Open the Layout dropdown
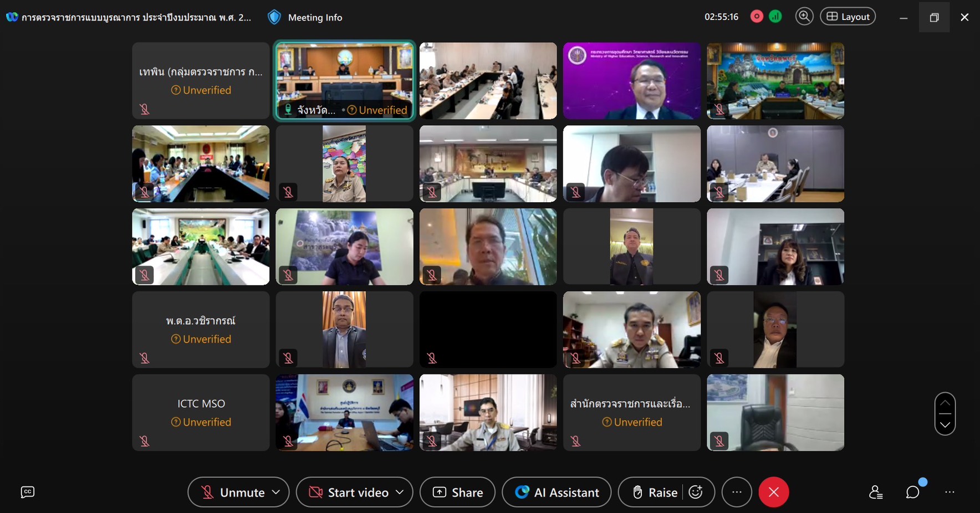The image size is (980, 513). pyautogui.click(x=848, y=17)
